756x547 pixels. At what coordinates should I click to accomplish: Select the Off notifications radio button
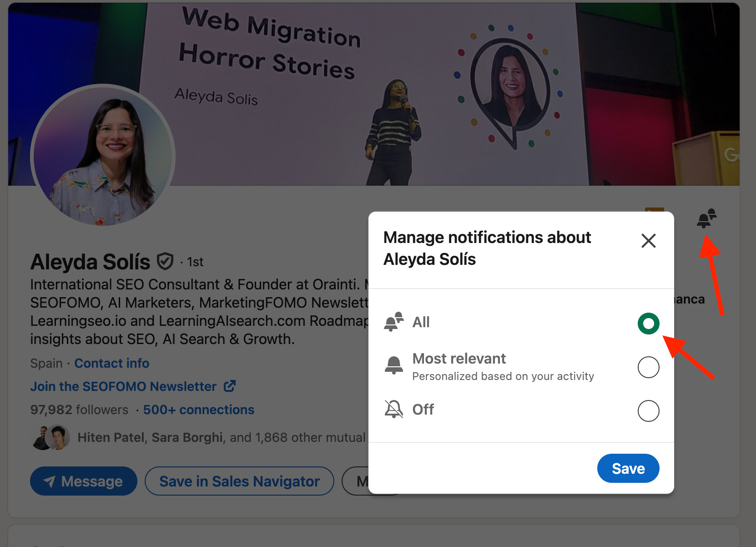(x=648, y=411)
